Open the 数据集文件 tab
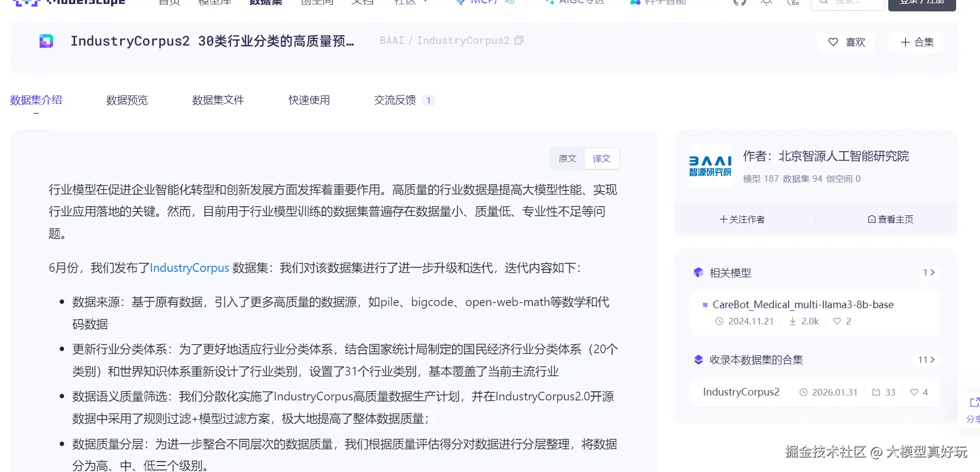980x472 pixels. click(218, 100)
